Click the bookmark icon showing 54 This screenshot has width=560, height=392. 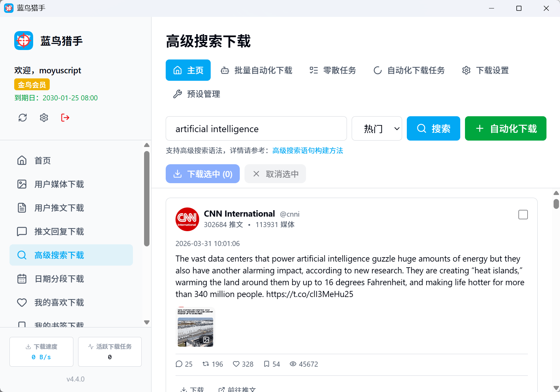coord(266,364)
